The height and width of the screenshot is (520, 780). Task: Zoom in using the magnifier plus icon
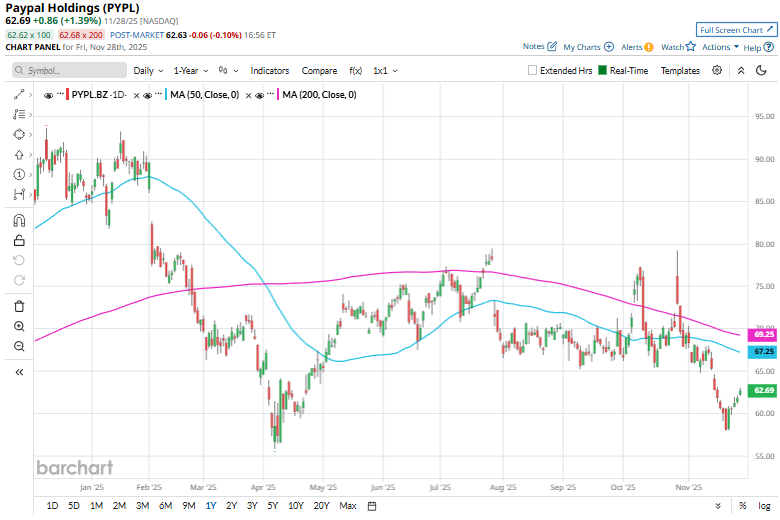(19, 326)
